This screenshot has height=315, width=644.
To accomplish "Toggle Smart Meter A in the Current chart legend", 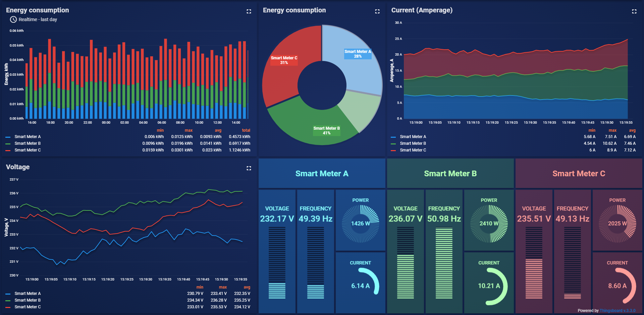I will tap(413, 136).
